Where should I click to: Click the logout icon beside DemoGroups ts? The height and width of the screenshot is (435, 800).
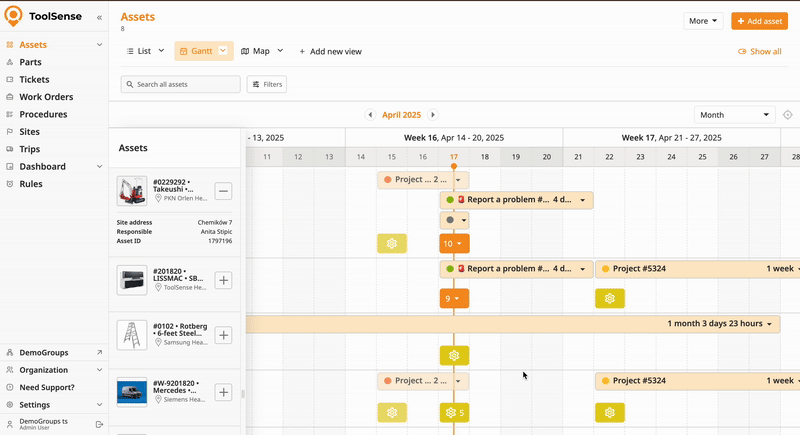click(x=99, y=424)
